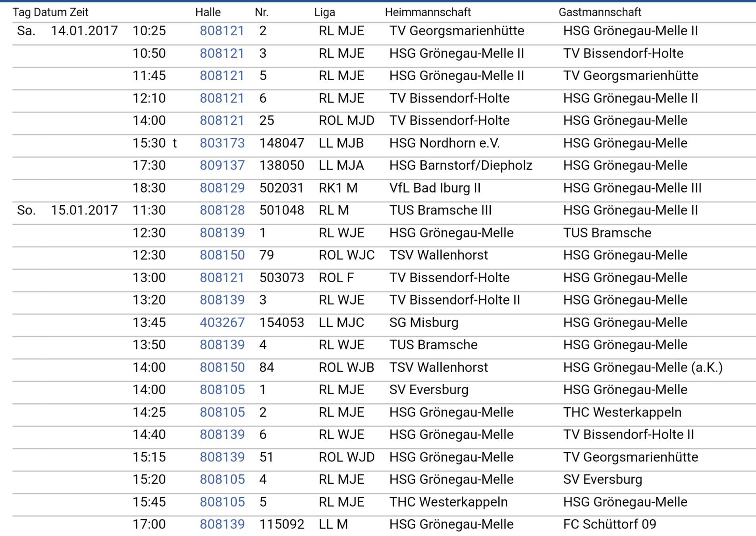Select the date 14.01.2017
This screenshot has height=536, width=756.
[84, 31]
